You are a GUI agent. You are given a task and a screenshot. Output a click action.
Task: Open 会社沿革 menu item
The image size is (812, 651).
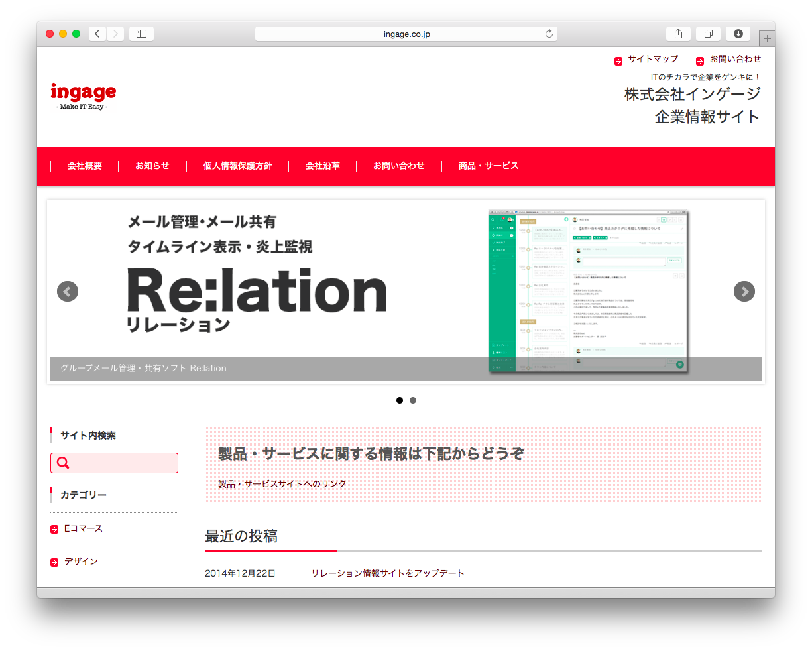click(x=322, y=166)
